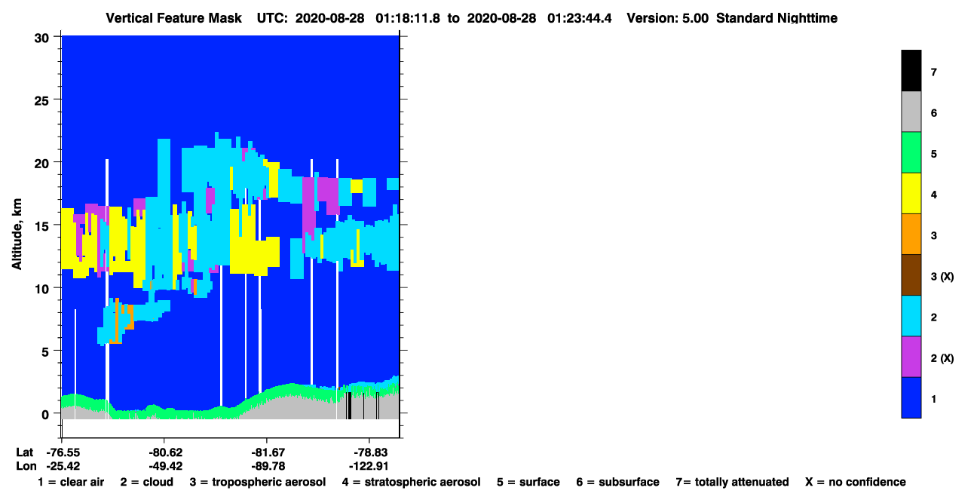Click the longitude value -25.42
This screenshot has height=503, width=980.
click(x=62, y=465)
